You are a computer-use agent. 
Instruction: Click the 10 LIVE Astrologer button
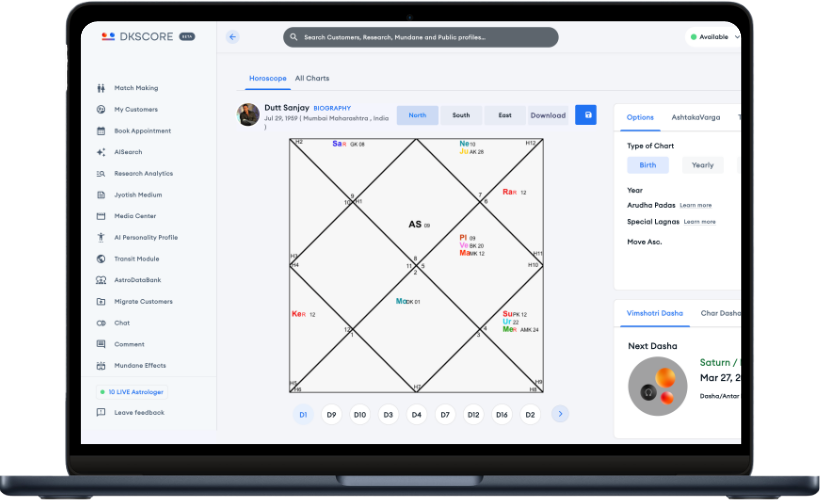coord(132,392)
